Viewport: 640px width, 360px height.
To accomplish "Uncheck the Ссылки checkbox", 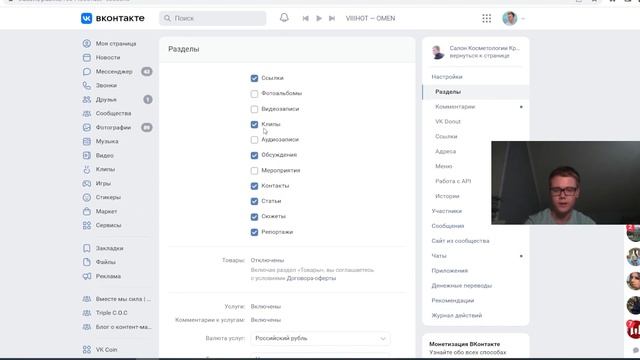I will coord(254,78).
